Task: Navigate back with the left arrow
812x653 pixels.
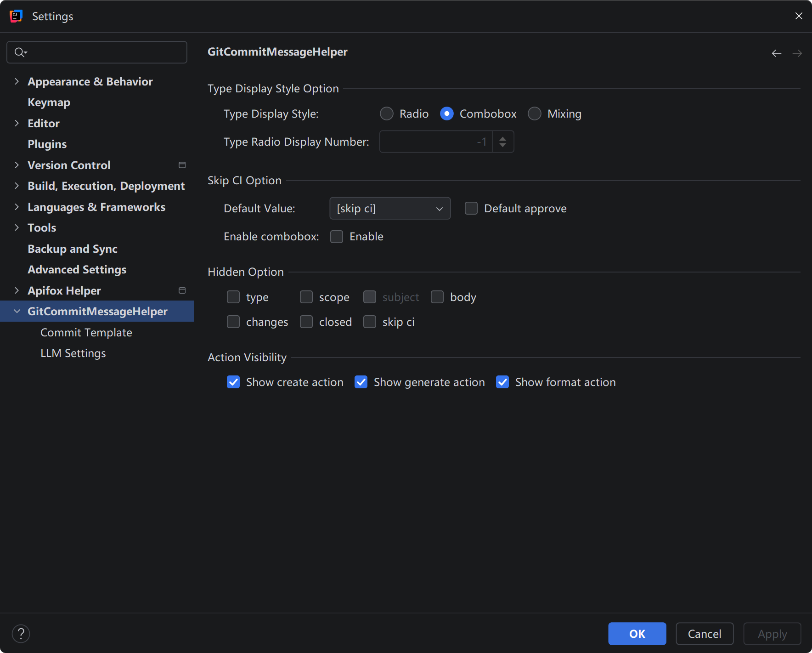Action: point(776,53)
